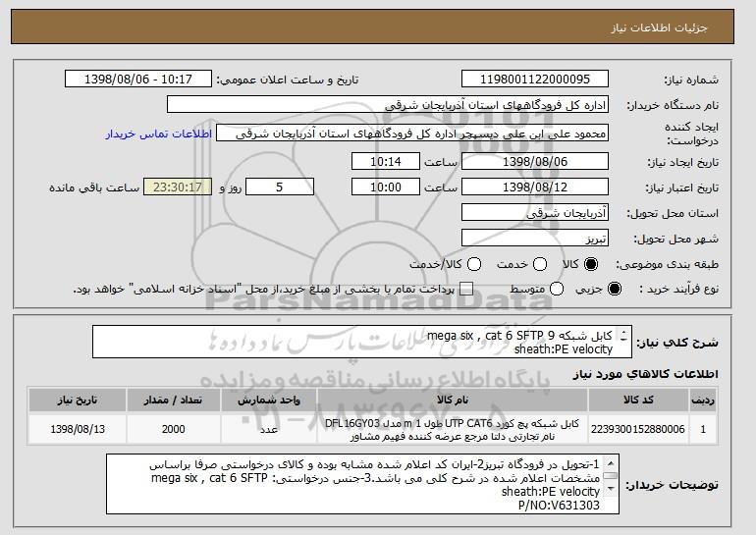This screenshot has width=756, height=535.
Task: Click item code cell 2239300152880006
Action: (x=638, y=429)
